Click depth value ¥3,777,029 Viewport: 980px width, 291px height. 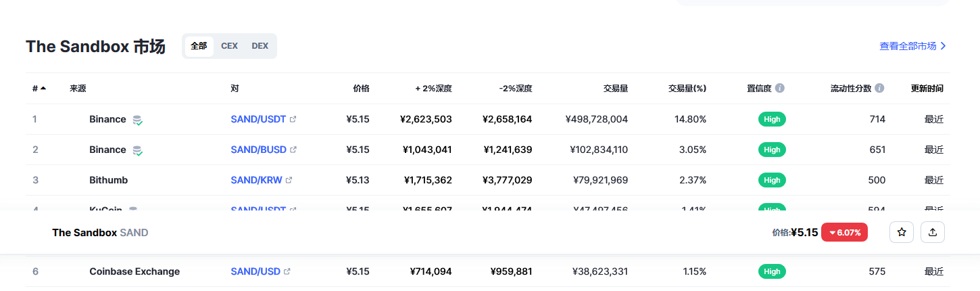(508, 180)
